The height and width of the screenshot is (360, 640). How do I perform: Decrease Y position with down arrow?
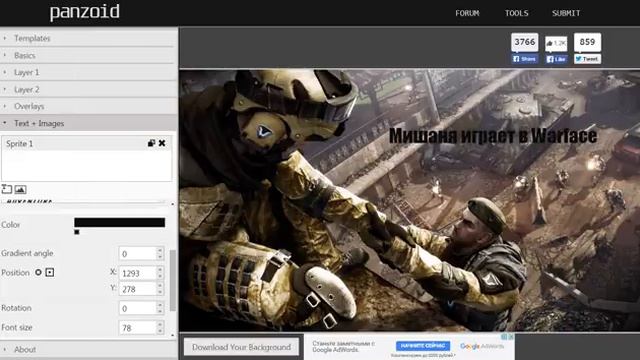(x=160, y=292)
